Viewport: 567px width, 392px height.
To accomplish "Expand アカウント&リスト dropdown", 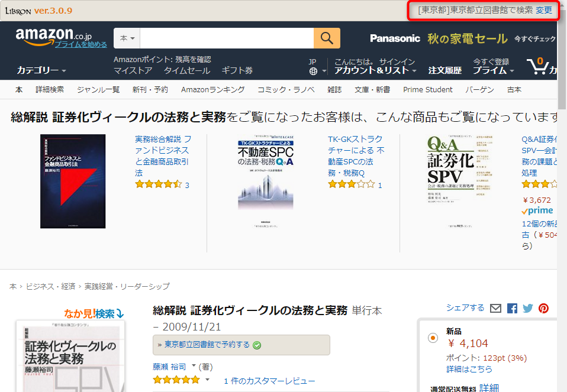I will click(x=375, y=70).
